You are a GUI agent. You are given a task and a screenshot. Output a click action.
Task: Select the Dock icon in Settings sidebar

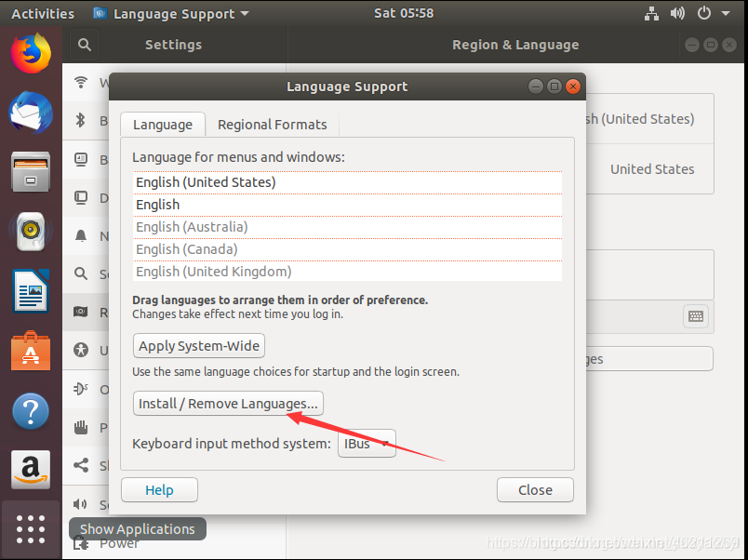coord(81,197)
